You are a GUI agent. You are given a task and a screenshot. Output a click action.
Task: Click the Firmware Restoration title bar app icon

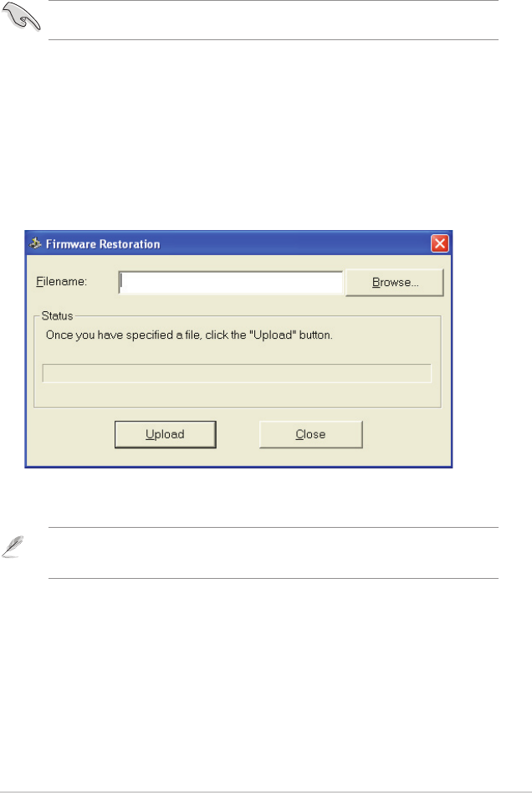tap(35, 243)
